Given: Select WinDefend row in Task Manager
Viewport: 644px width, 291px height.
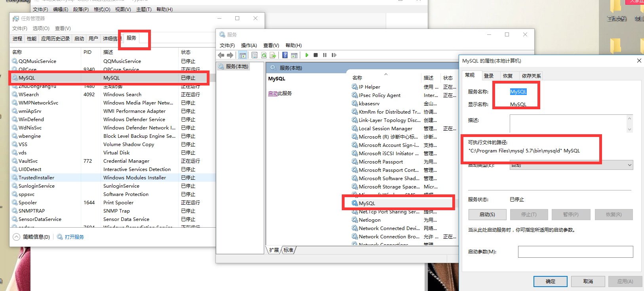Looking at the screenshot, I should [x=112, y=119].
